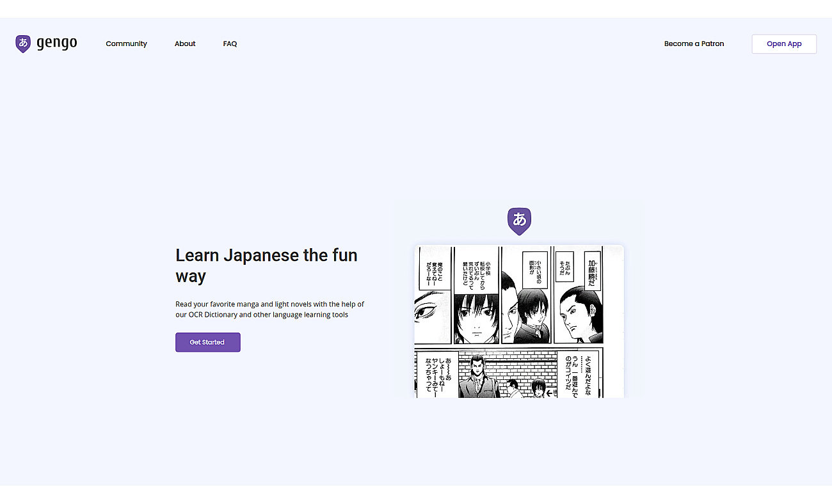The width and height of the screenshot is (832, 504).
Task: Click the manga page preview image
Action: (x=519, y=321)
